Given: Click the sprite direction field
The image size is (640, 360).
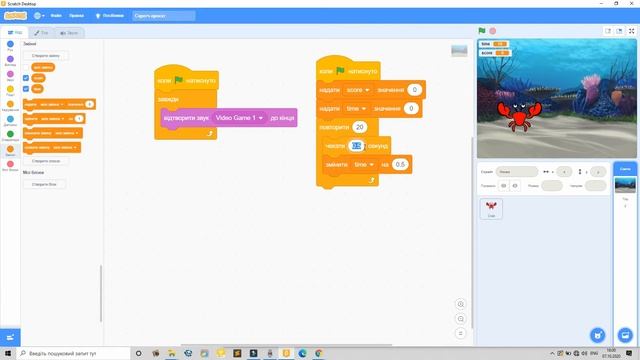Looking at the screenshot, I should tap(596, 186).
